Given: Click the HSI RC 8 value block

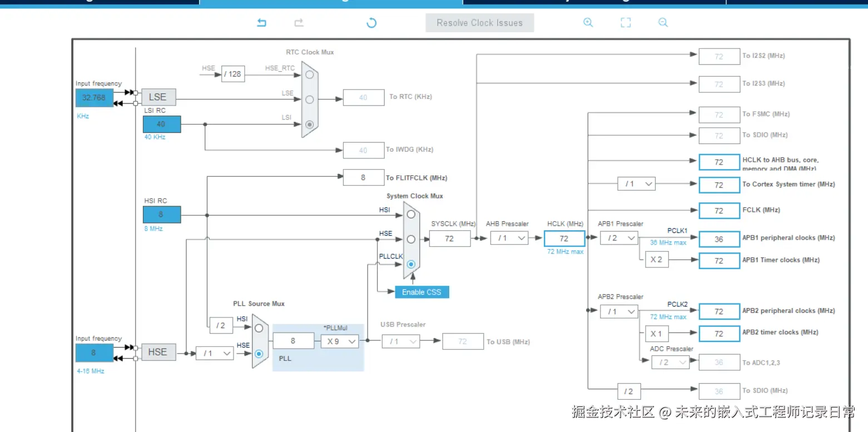Looking at the screenshot, I should click(162, 214).
